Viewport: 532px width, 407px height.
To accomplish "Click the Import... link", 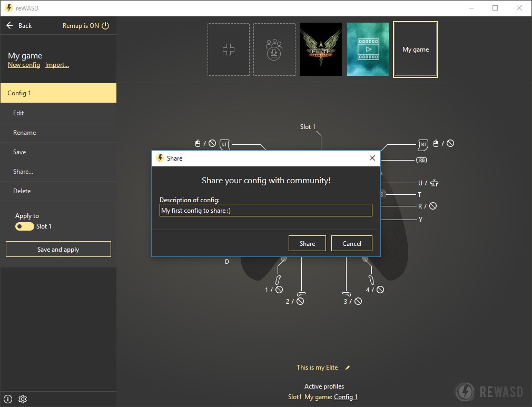I will coord(57,65).
